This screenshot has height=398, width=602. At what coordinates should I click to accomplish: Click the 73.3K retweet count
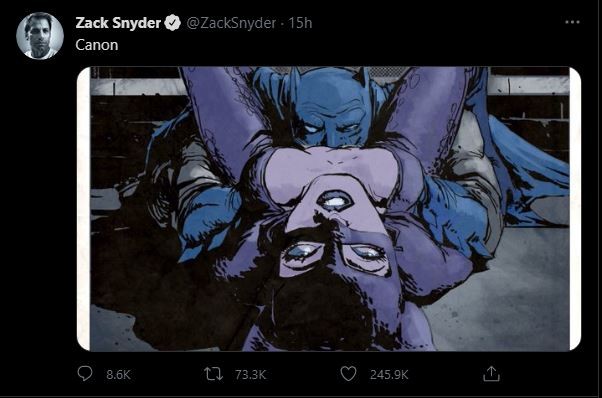(x=250, y=375)
